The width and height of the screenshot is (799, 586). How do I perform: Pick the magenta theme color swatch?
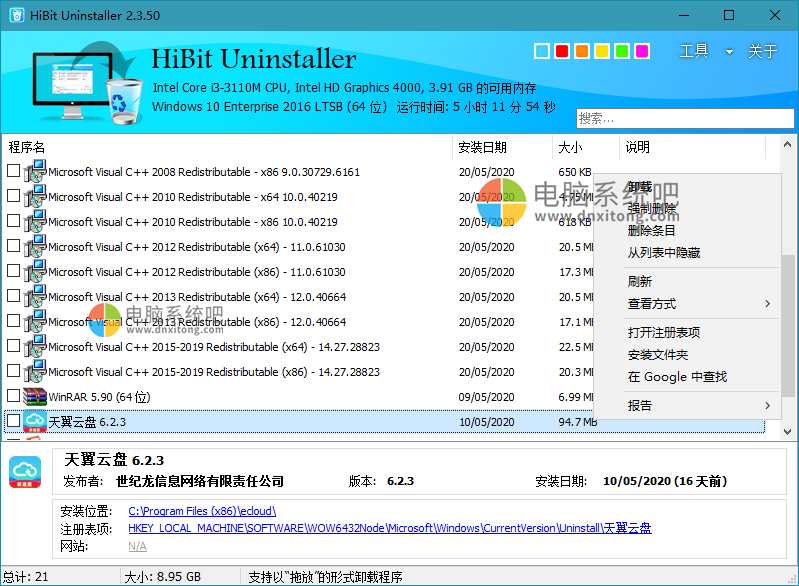point(642,51)
